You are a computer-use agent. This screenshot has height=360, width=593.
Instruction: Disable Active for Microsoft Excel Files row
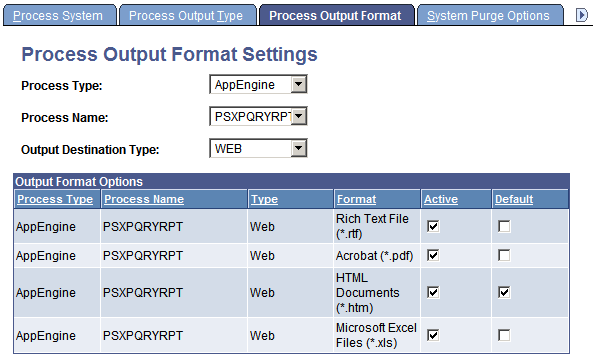(433, 335)
